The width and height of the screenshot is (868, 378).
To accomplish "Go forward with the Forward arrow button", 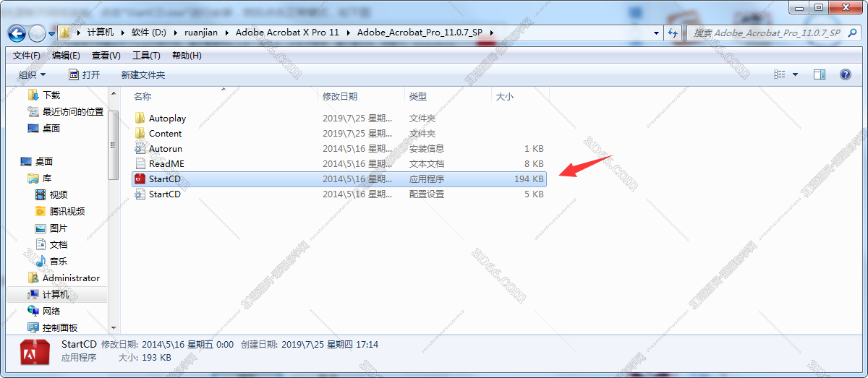I will click(37, 33).
